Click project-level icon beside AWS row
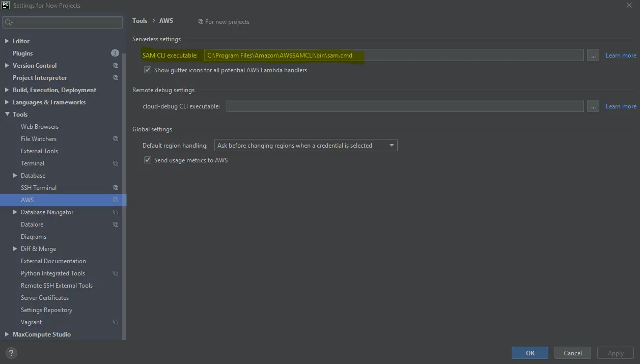This screenshot has height=364, width=640. point(116,200)
